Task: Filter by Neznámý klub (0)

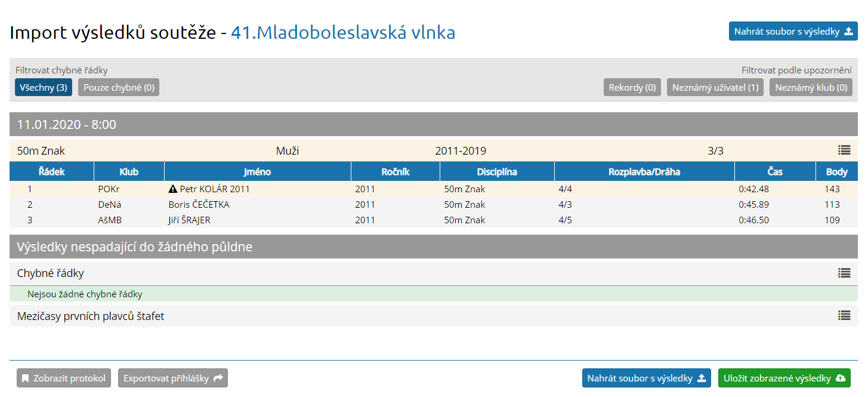Action: point(811,88)
